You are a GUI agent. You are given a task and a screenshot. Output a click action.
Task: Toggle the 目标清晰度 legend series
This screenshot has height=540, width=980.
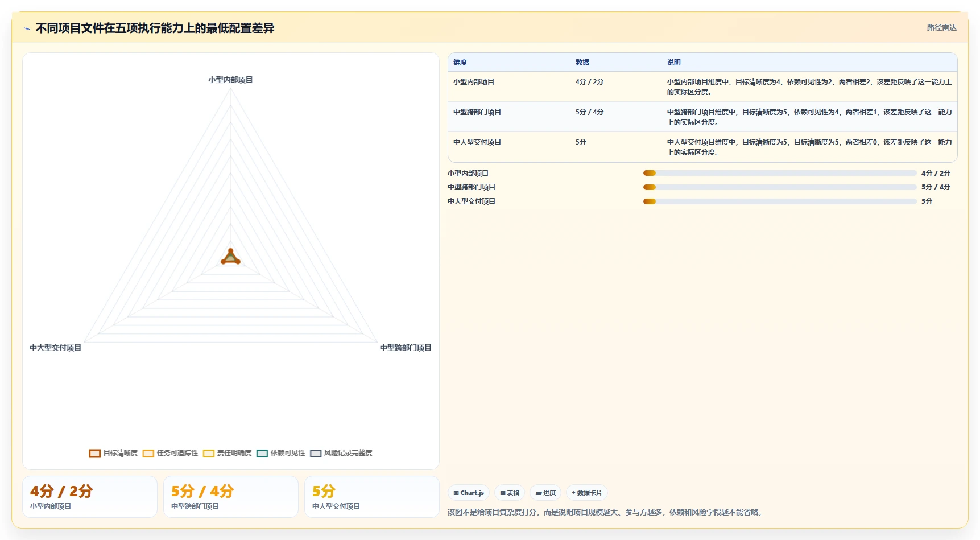click(x=113, y=453)
